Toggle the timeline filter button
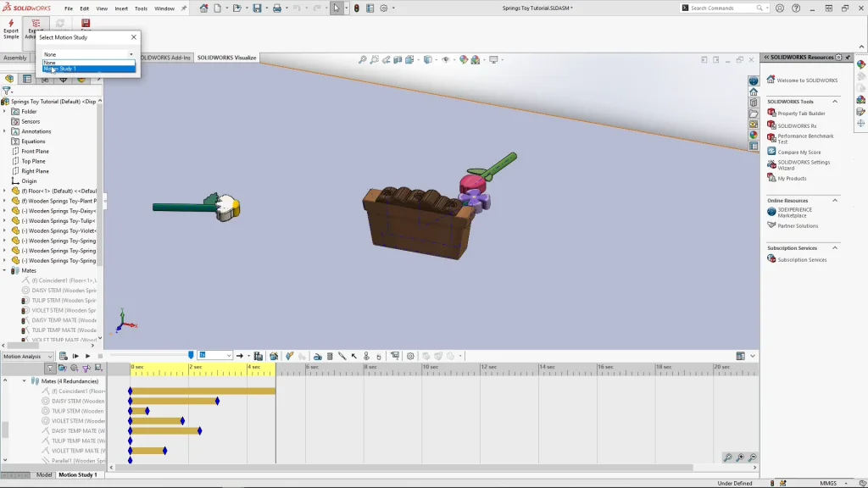 51,369
